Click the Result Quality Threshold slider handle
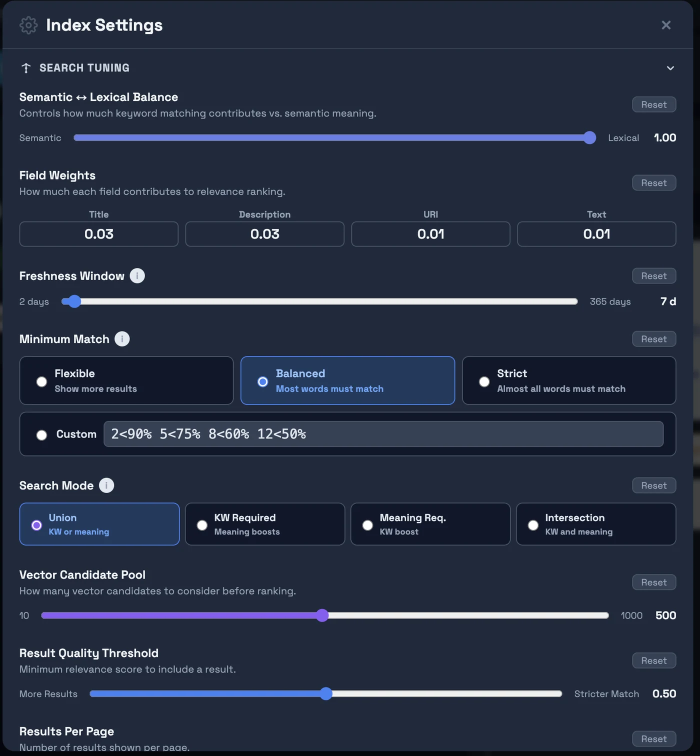 click(327, 693)
